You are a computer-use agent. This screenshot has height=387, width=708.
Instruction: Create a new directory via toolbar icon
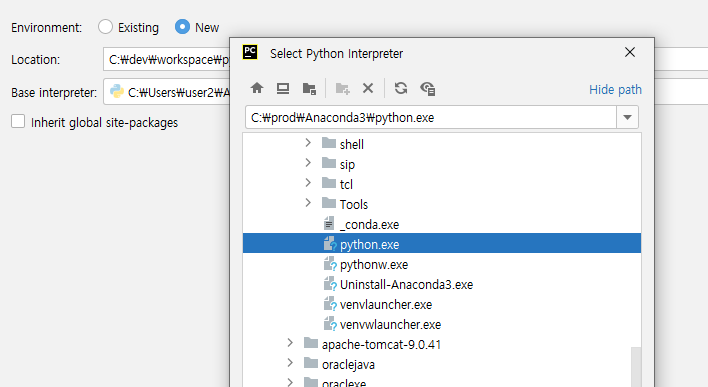pyautogui.click(x=342, y=89)
